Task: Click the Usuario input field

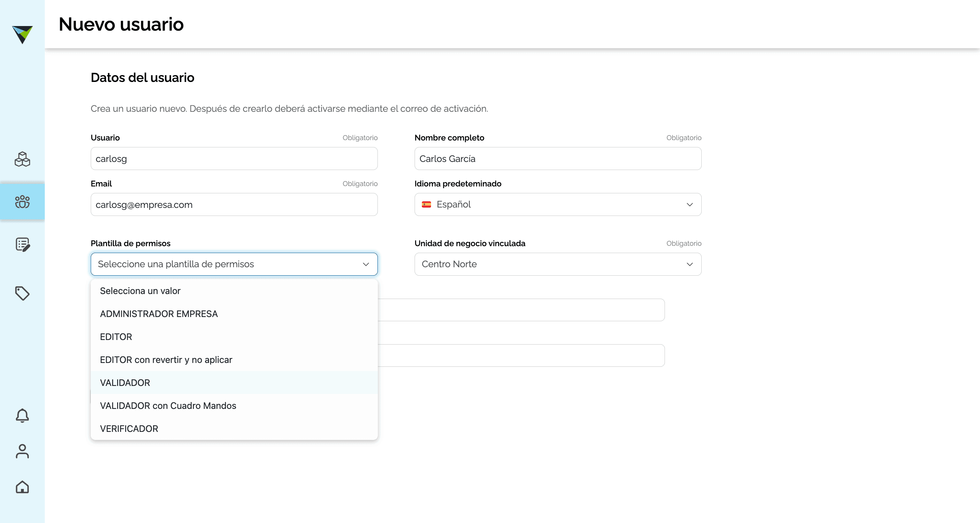Action: pyautogui.click(x=234, y=159)
